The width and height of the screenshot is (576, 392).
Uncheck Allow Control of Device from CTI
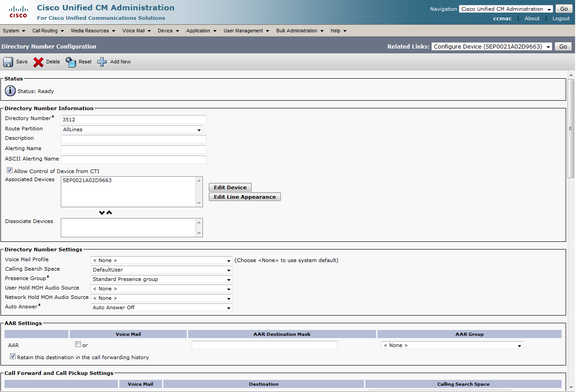pyautogui.click(x=9, y=171)
